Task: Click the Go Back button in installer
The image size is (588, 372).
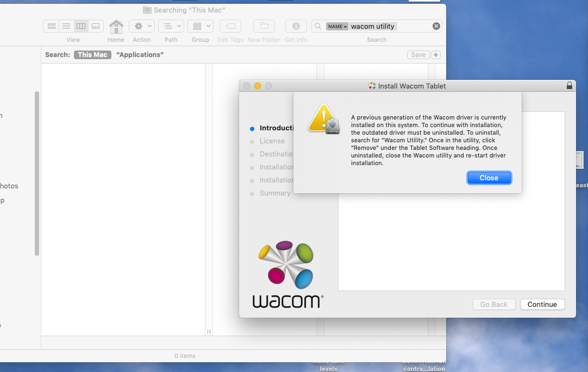Action: tap(494, 304)
